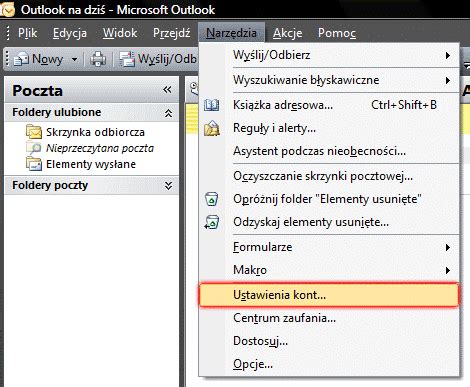Open Książka adresowa from menu

(329, 105)
